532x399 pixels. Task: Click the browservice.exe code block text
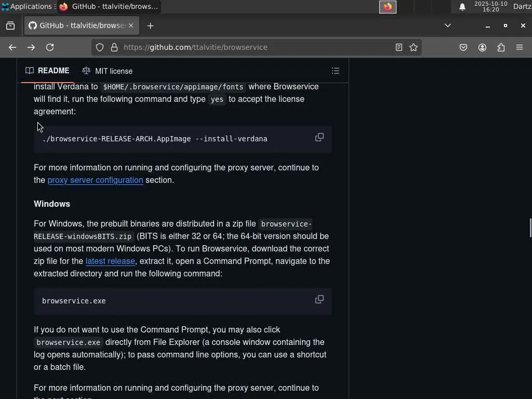point(74,301)
